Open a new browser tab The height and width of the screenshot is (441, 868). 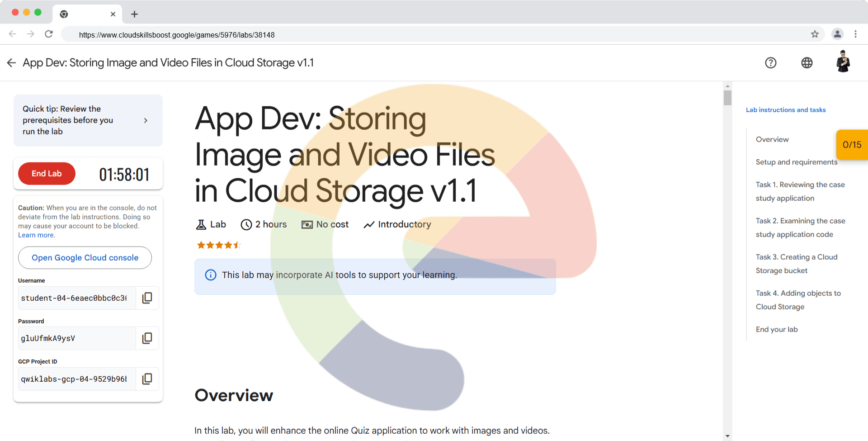[134, 14]
